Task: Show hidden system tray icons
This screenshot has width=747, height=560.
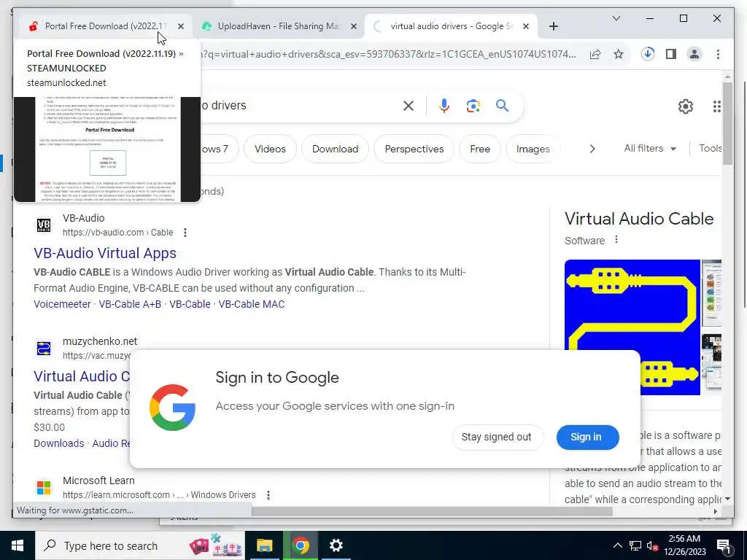Action: (x=617, y=545)
